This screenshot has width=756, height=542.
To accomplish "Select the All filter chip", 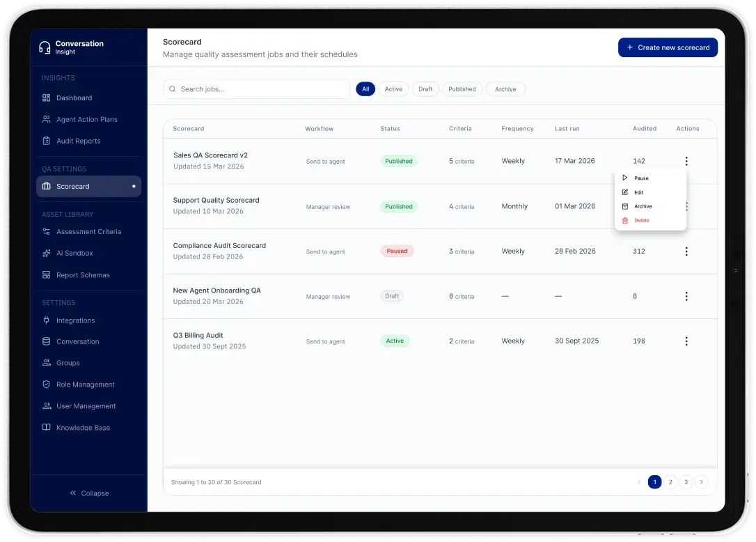I will 365,89.
